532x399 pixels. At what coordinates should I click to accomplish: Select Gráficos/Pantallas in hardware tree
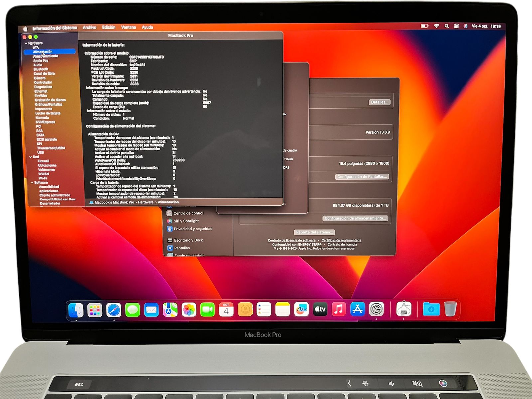pos(49,104)
